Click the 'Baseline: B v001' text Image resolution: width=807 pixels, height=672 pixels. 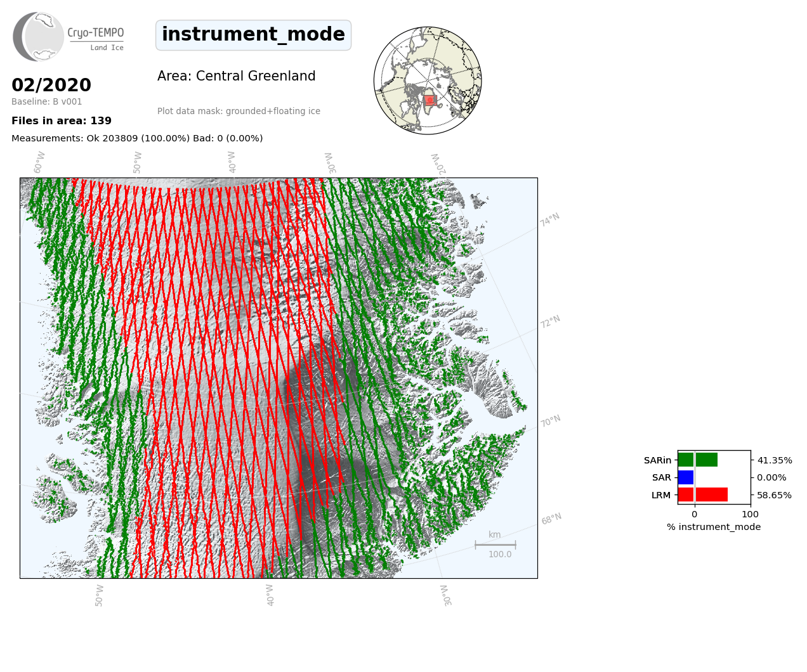coord(47,101)
